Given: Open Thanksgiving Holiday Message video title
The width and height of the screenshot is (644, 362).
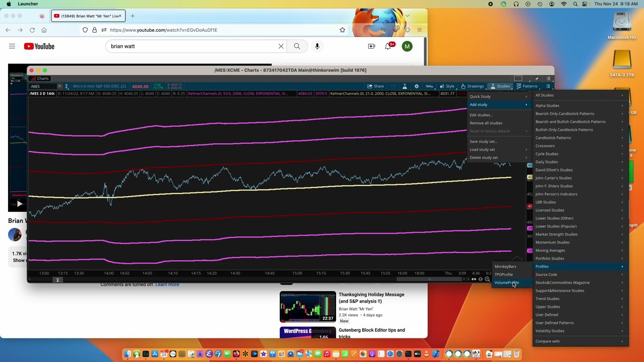Looking at the screenshot, I should coord(371,298).
